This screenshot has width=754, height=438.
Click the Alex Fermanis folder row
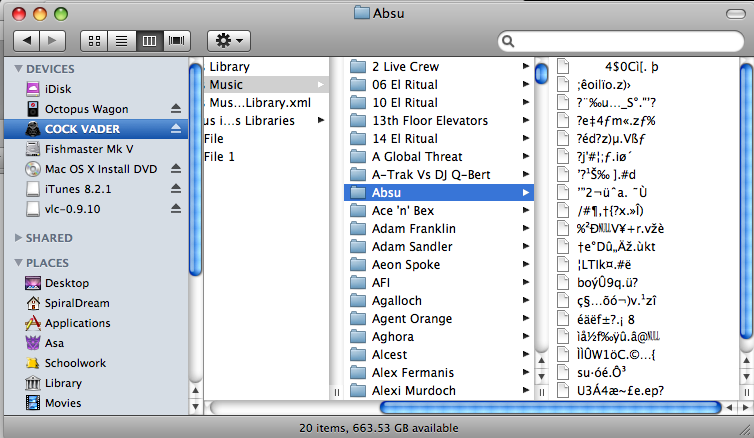(439, 373)
